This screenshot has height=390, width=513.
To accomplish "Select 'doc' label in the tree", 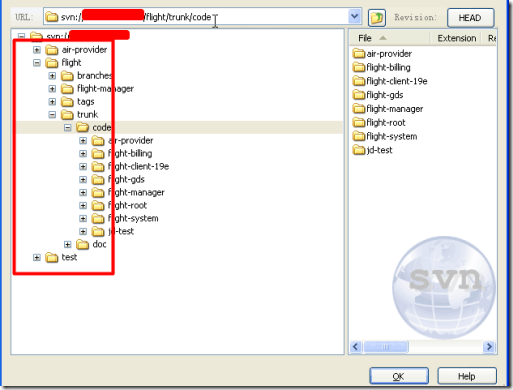I will [99, 244].
